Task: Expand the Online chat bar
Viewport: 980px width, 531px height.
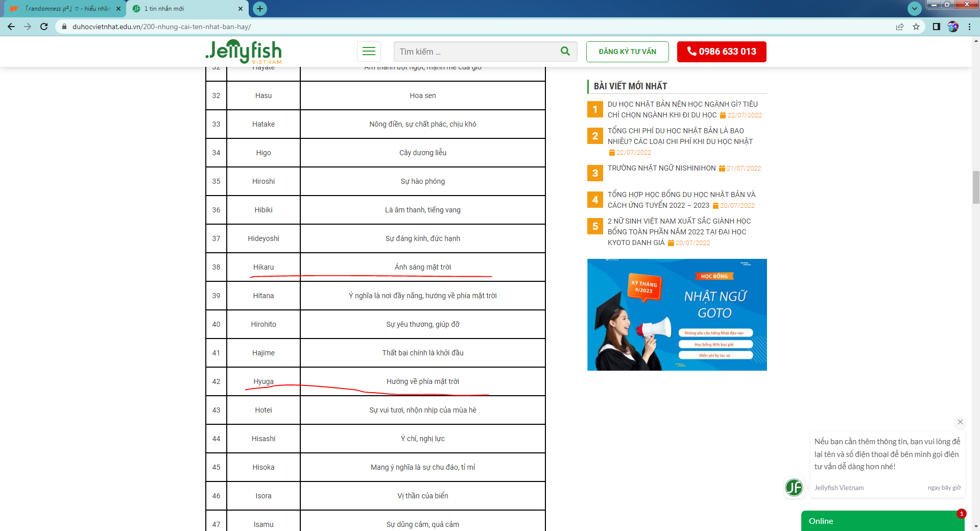Action: tap(878, 521)
